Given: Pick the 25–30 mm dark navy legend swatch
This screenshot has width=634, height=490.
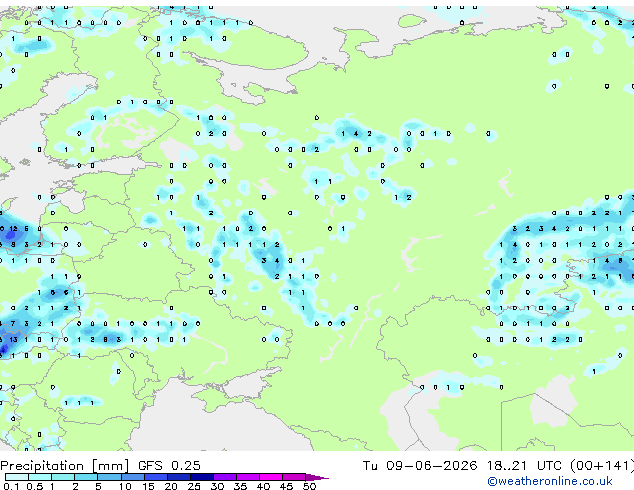Looking at the screenshot, I should [201, 477].
